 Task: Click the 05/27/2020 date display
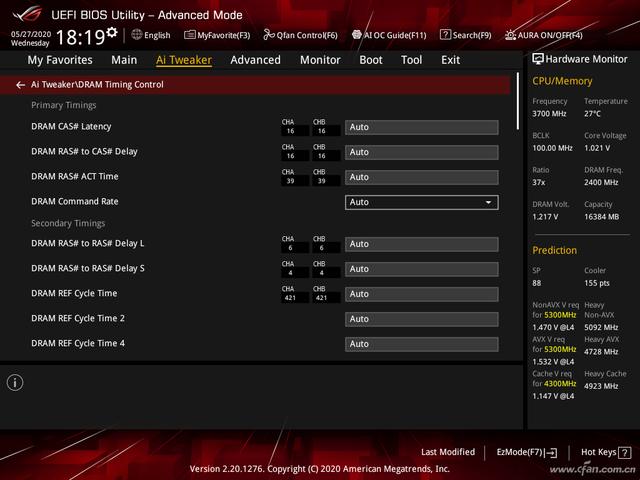point(31,34)
